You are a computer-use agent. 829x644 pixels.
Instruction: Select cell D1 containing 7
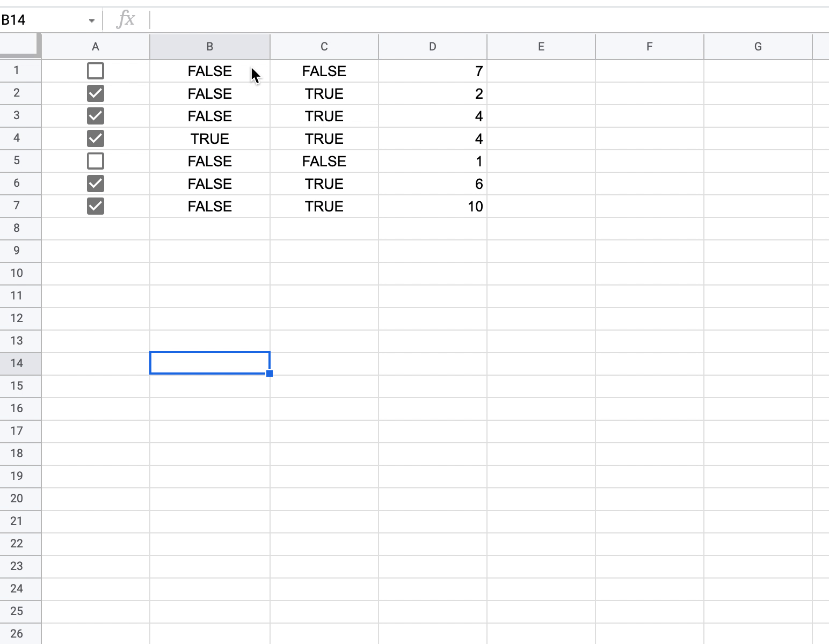(x=433, y=71)
